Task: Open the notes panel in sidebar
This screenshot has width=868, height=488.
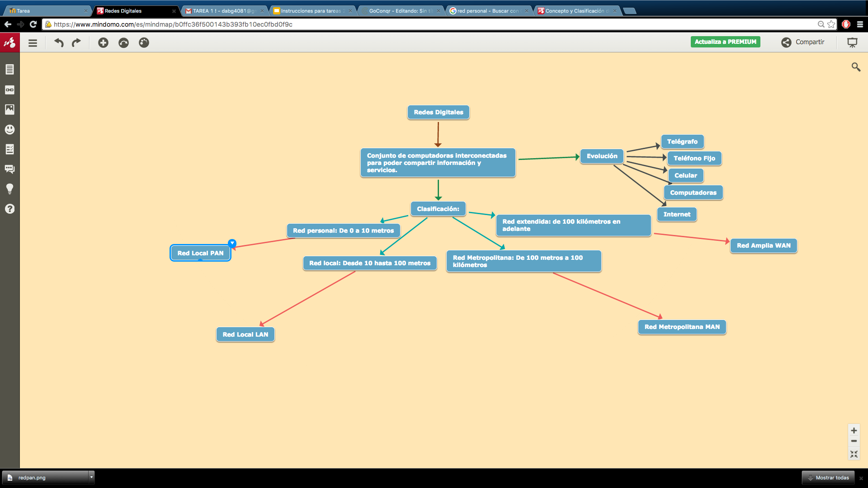Action: coord(9,69)
